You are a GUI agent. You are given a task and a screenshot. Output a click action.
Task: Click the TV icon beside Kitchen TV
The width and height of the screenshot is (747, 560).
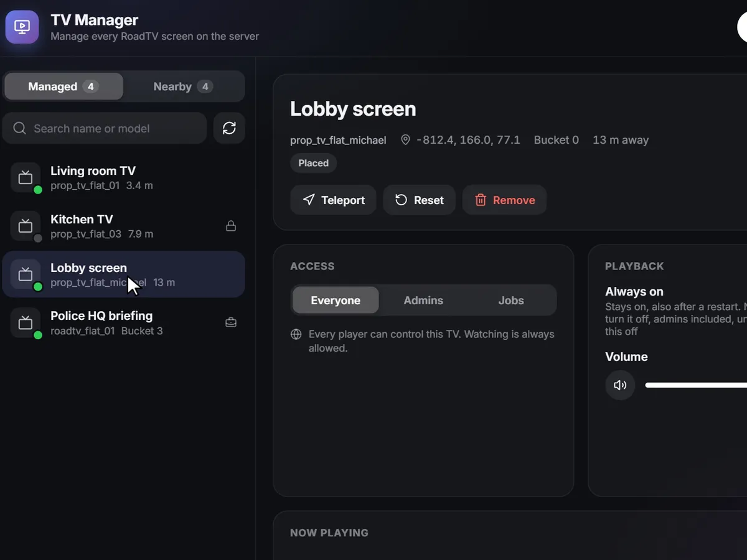(26, 226)
